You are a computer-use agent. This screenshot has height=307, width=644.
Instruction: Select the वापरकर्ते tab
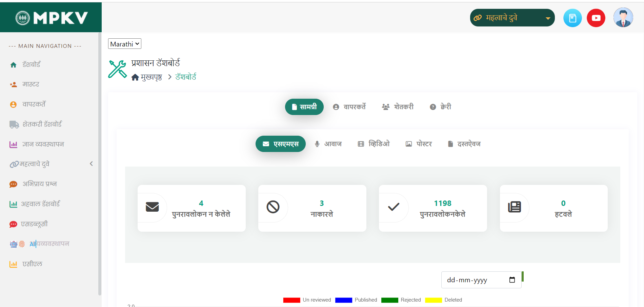pyautogui.click(x=349, y=107)
